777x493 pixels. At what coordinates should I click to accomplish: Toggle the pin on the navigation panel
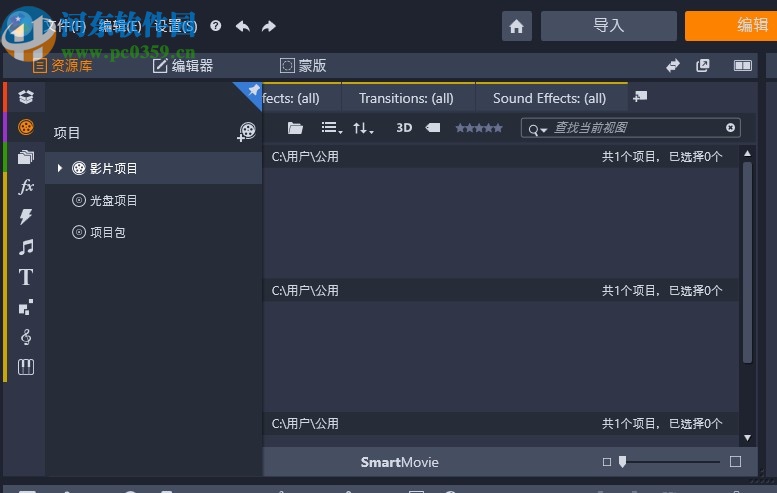[253, 90]
